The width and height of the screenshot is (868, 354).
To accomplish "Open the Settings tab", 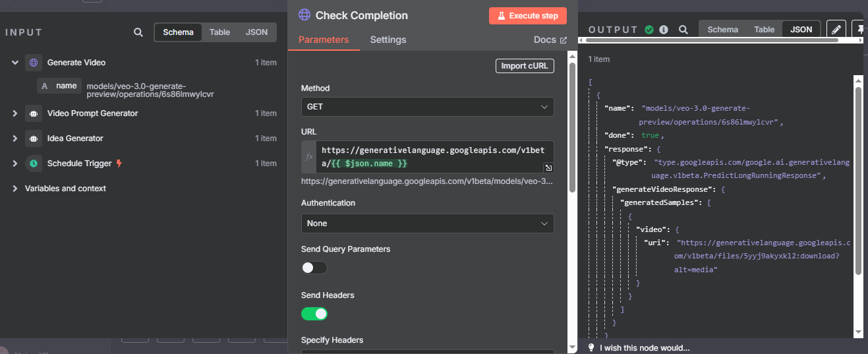I will click(x=388, y=40).
